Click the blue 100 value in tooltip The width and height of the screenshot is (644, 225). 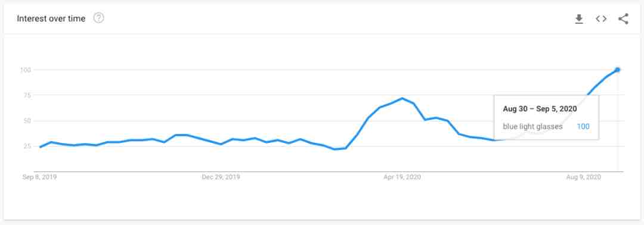(x=583, y=127)
